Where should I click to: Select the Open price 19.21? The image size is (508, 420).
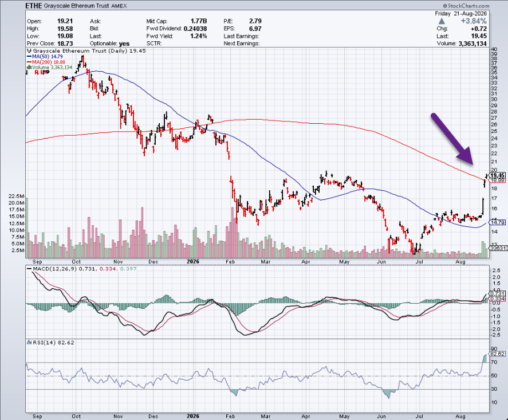pyautogui.click(x=65, y=21)
